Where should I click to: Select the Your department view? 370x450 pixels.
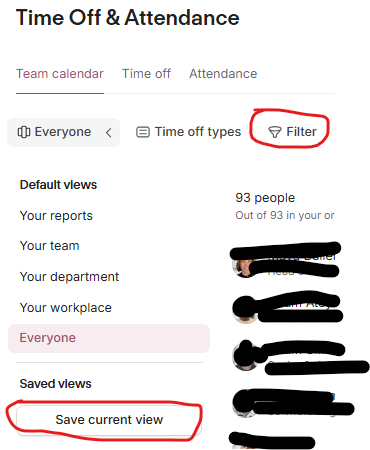(69, 277)
